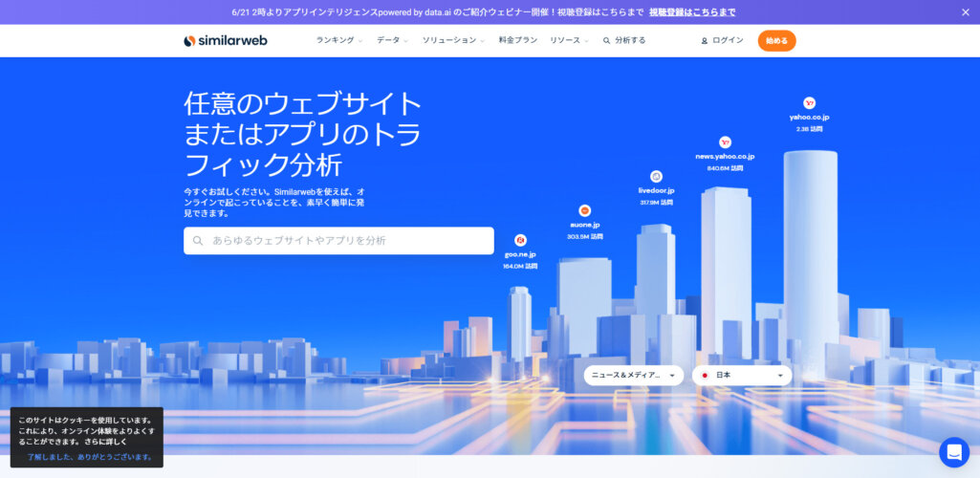This screenshot has height=478, width=980.
Task: Open the ニュース＆メディア category dropdown
Action: pyautogui.click(x=634, y=375)
